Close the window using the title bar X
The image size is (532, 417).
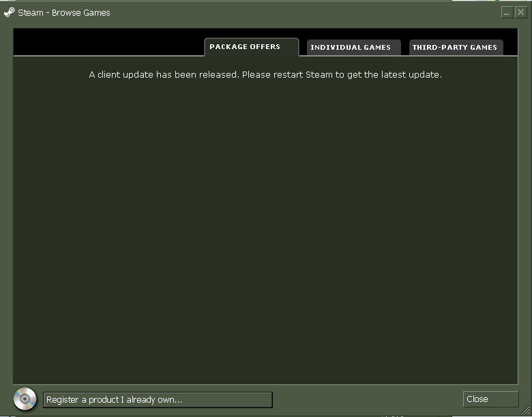[520, 12]
